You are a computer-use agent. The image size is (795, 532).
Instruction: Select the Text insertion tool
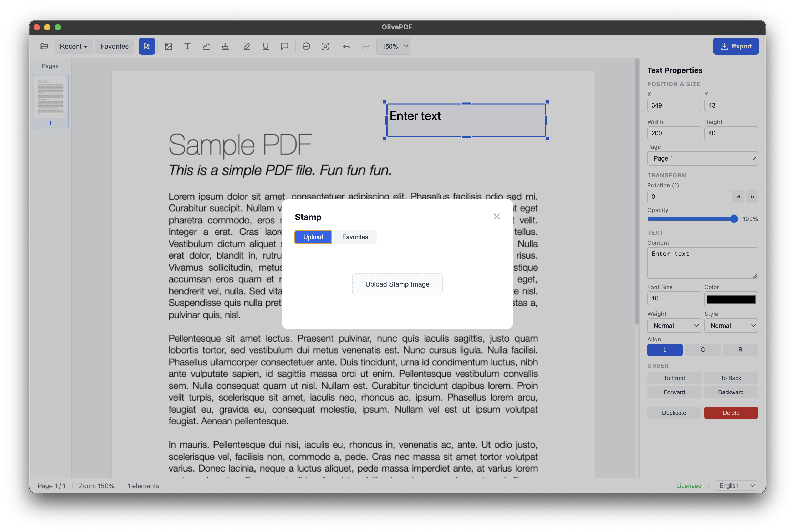pos(187,46)
